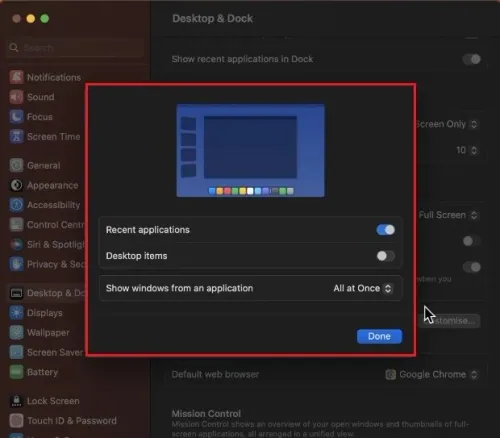Select the Focus moon icon
The height and width of the screenshot is (438, 500).
coord(16,117)
